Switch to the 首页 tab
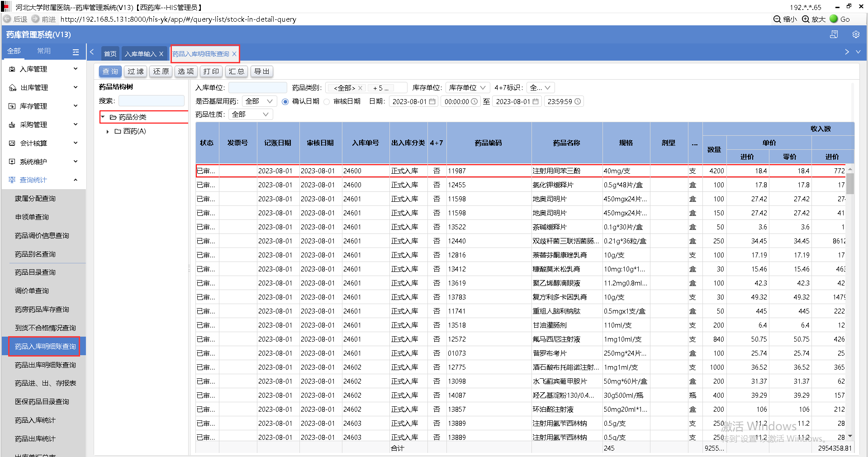Viewport: 868px width, 457px height. click(110, 54)
